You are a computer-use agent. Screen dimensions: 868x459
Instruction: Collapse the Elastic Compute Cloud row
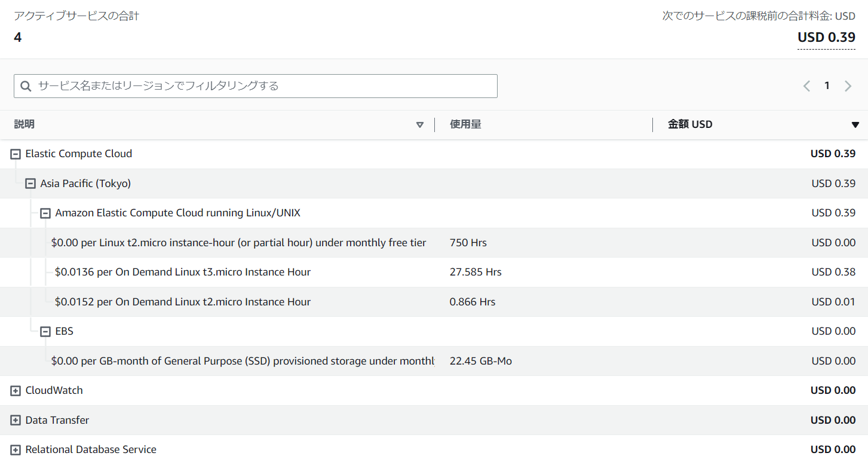pos(16,154)
